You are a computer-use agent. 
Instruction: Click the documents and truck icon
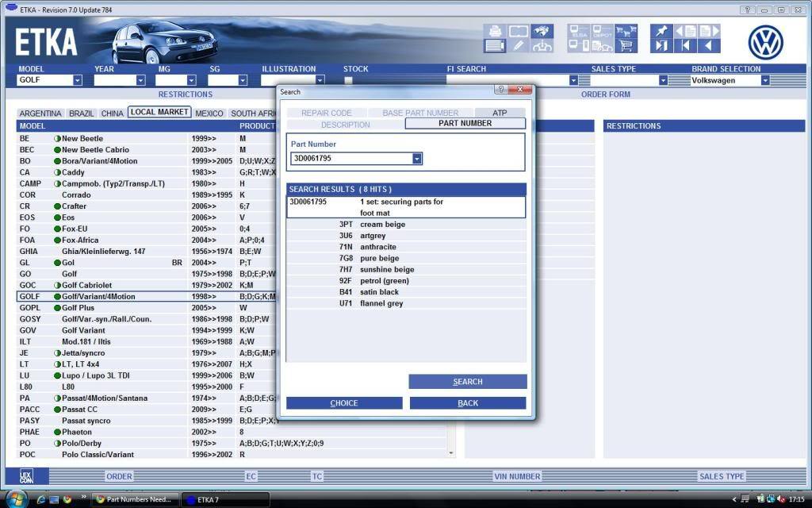(603, 45)
